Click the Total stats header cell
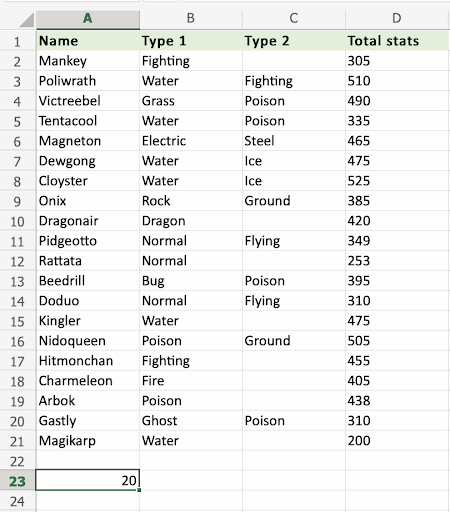This screenshot has height=512, width=450. [397, 41]
